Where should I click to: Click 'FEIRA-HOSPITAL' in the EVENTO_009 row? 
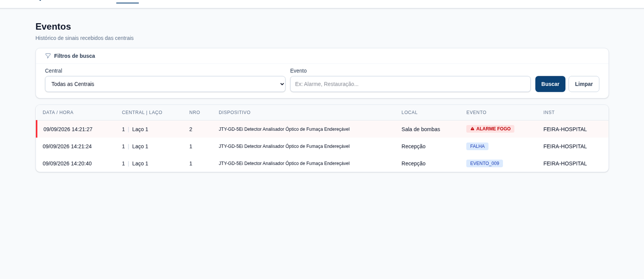click(565, 163)
